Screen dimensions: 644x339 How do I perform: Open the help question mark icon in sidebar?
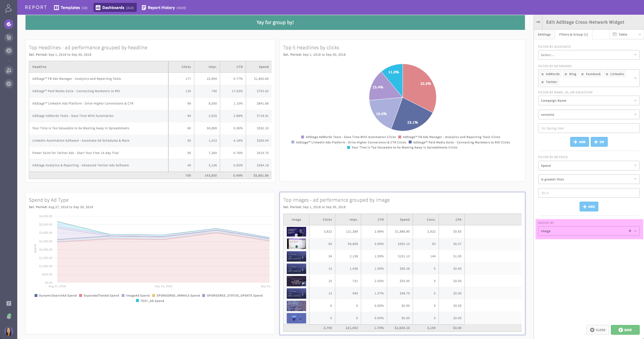click(9, 303)
